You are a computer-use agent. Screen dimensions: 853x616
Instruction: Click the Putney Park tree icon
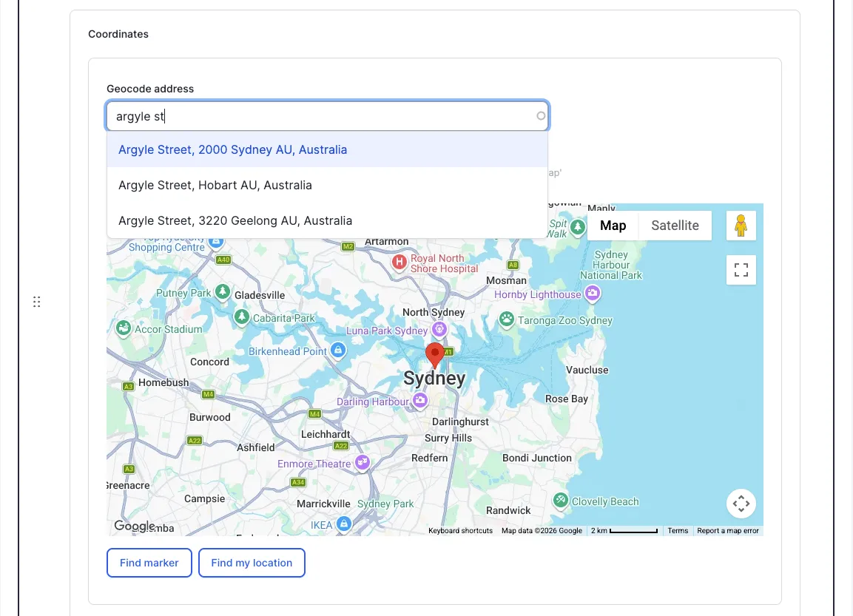tap(222, 291)
